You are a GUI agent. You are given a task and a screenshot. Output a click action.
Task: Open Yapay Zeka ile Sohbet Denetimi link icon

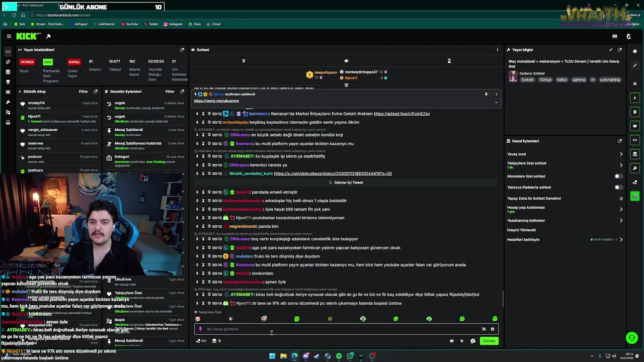[621, 199]
